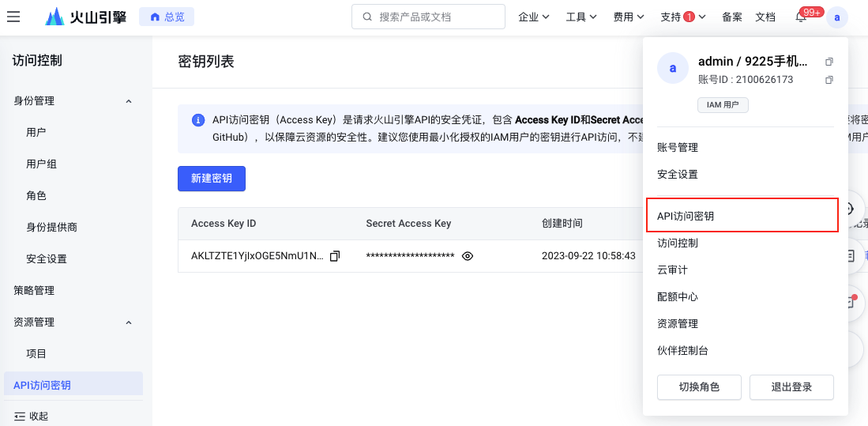Image resolution: width=868 pixels, height=426 pixels.
Task: Open 用户组 in the sidebar
Action: point(42,164)
